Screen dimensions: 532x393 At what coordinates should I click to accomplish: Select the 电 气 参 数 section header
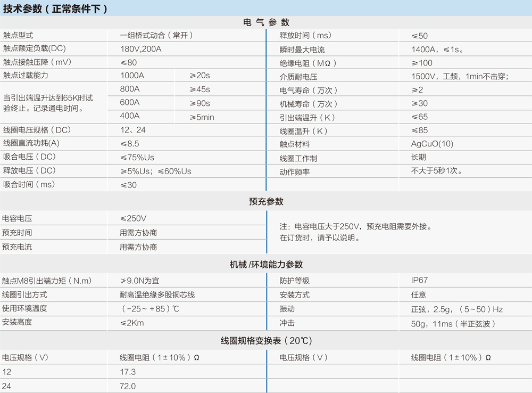coord(266,22)
